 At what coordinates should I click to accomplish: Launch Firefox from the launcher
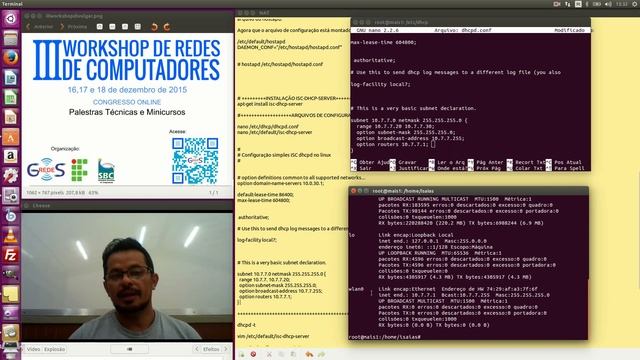click(x=11, y=58)
